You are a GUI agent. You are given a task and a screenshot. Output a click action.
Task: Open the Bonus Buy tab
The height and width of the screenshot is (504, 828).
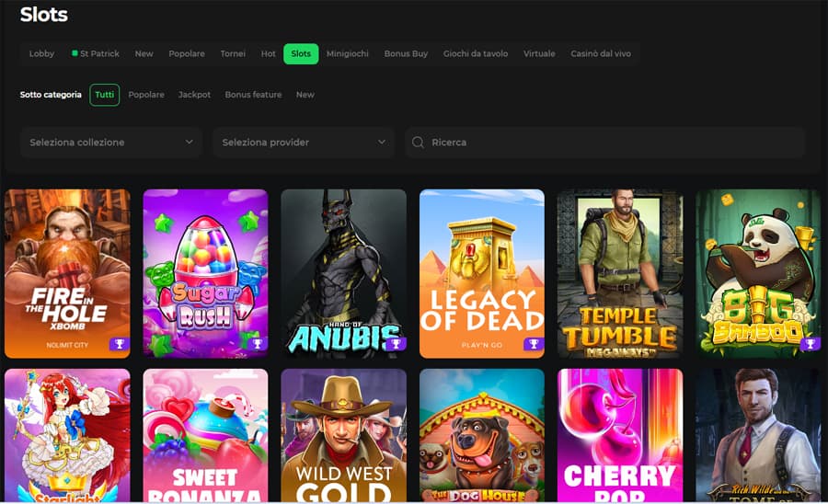(406, 54)
